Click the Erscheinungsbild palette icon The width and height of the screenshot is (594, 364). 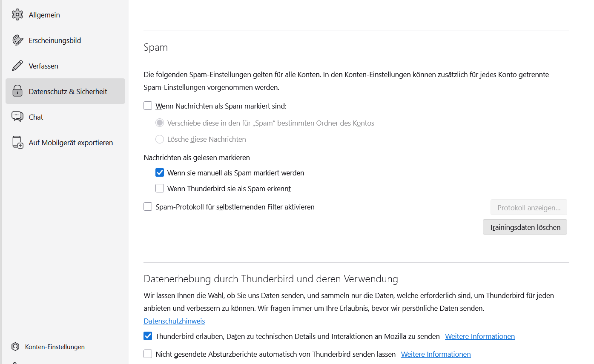tap(17, 40)
